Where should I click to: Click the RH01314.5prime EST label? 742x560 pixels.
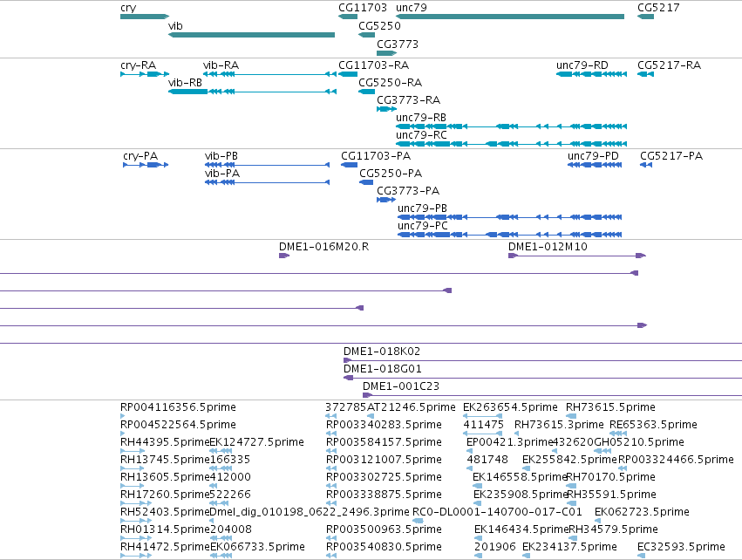click(165, 529)
